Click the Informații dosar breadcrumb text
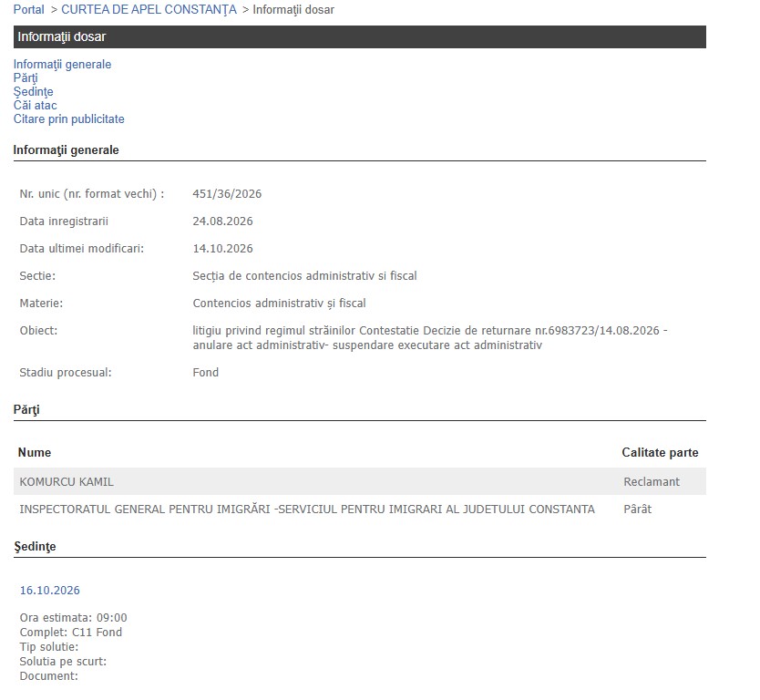Image resolution: width=760 pixels, height=700 pixels. click(x=293, y=10)
